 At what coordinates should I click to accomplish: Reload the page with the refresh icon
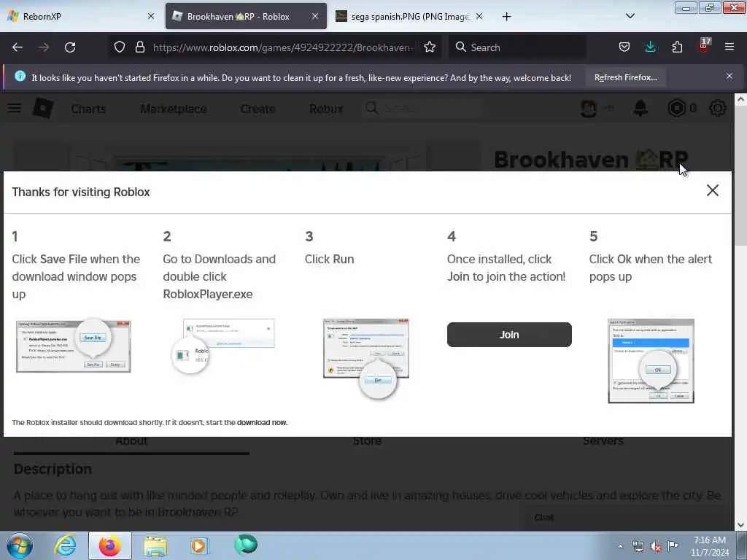70,47
